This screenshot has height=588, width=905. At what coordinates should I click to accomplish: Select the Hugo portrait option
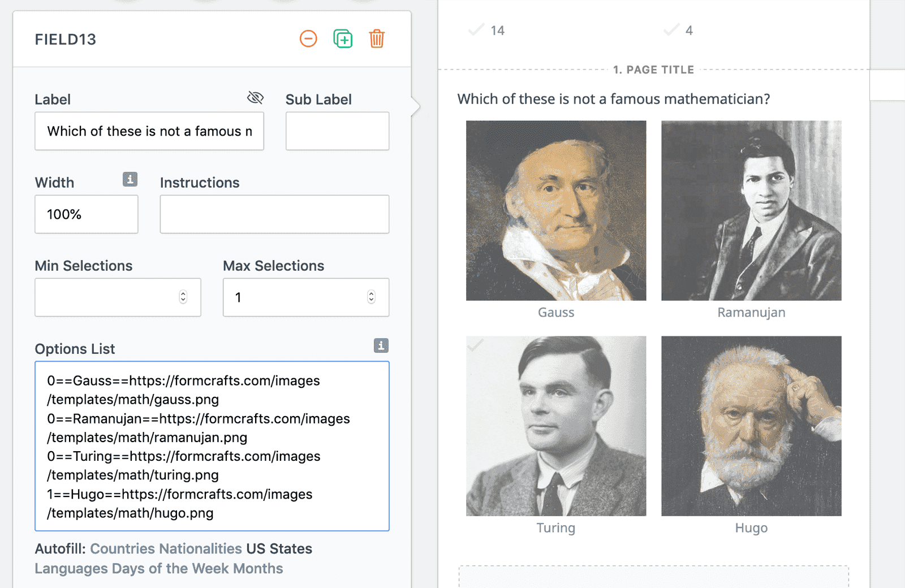[x=751, y=426]
